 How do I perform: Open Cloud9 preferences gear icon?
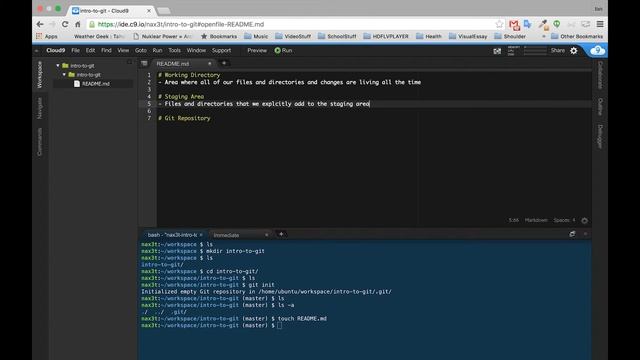(573, 51)
